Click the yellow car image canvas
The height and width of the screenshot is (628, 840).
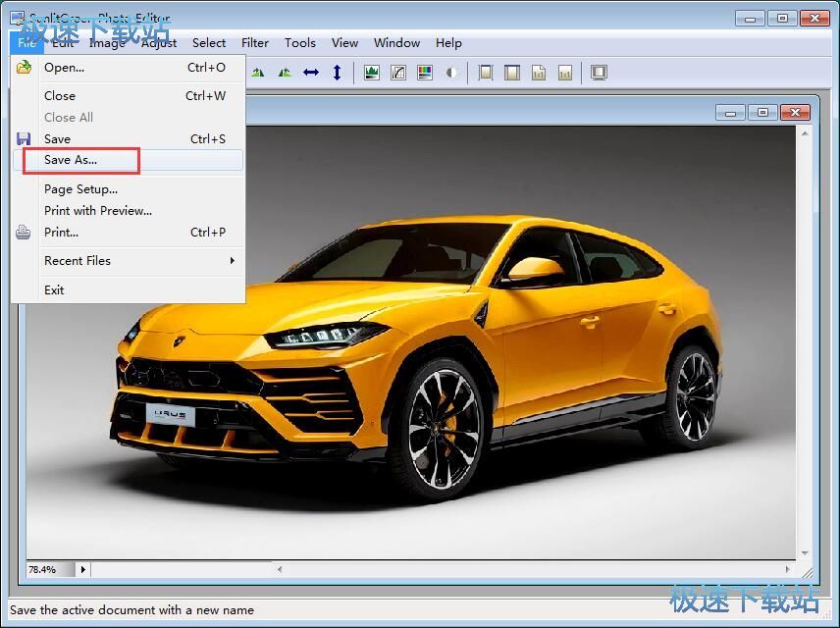tap(411, 342)
